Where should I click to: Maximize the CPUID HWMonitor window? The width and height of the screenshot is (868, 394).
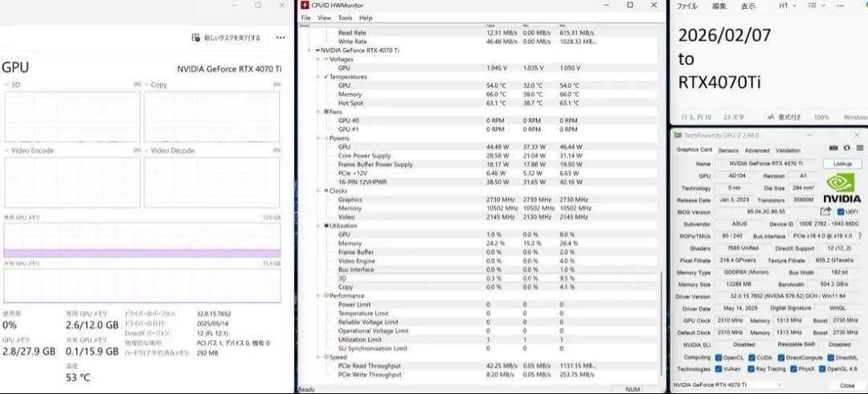[630, 5]
